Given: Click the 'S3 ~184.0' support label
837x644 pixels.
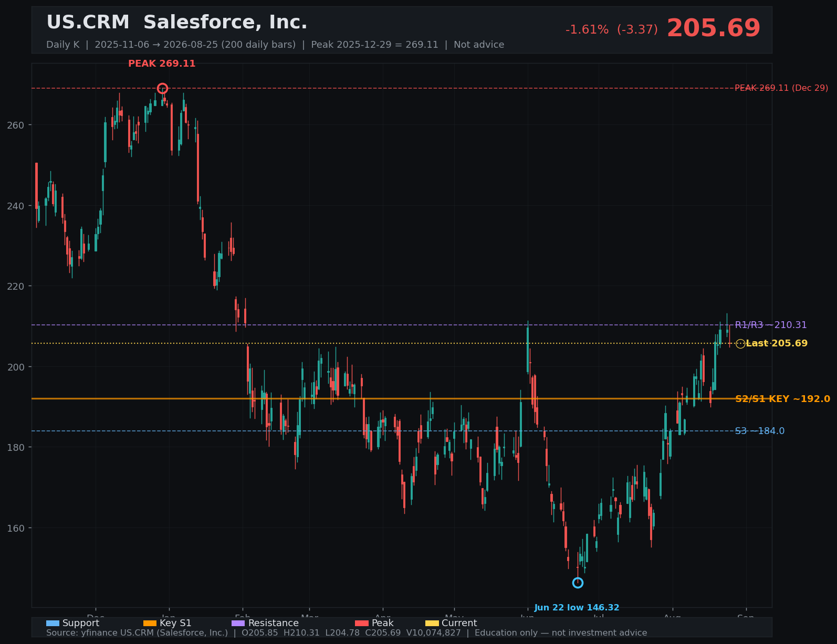Looking at the screenshot, I should pyautogui.click(x=760, y=431).
